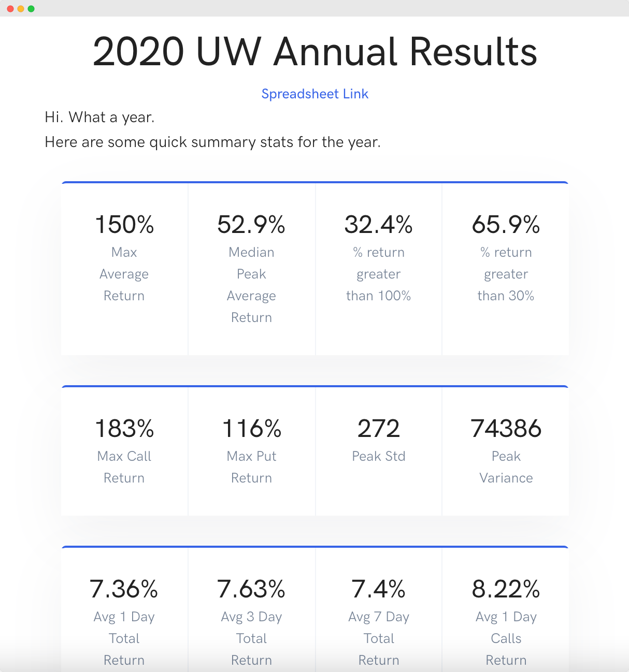629x672 pixels.
Task: Select the 7.36% Avg 1 Day Total Return card
Action: point(124,610)
